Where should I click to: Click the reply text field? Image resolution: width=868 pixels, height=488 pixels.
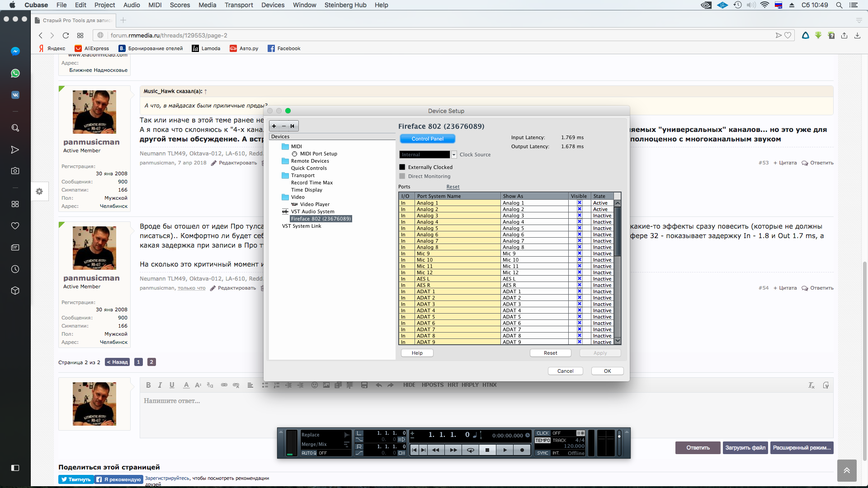pyautogui.click(x=486, y=415)
